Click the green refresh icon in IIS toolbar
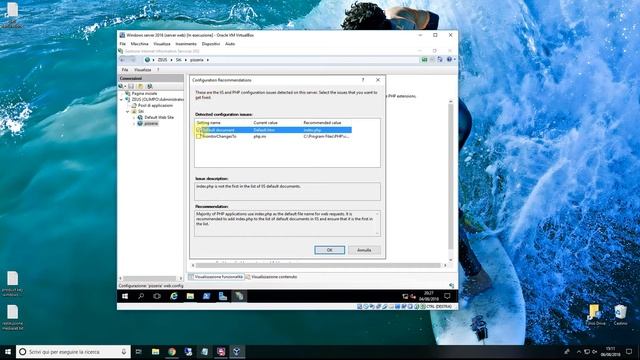The height and width of the screenshot is (360, 640). point(424,60)
